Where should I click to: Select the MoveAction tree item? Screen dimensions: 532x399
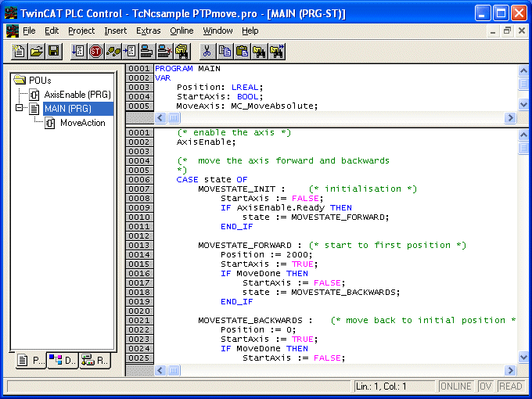point(83,123)
